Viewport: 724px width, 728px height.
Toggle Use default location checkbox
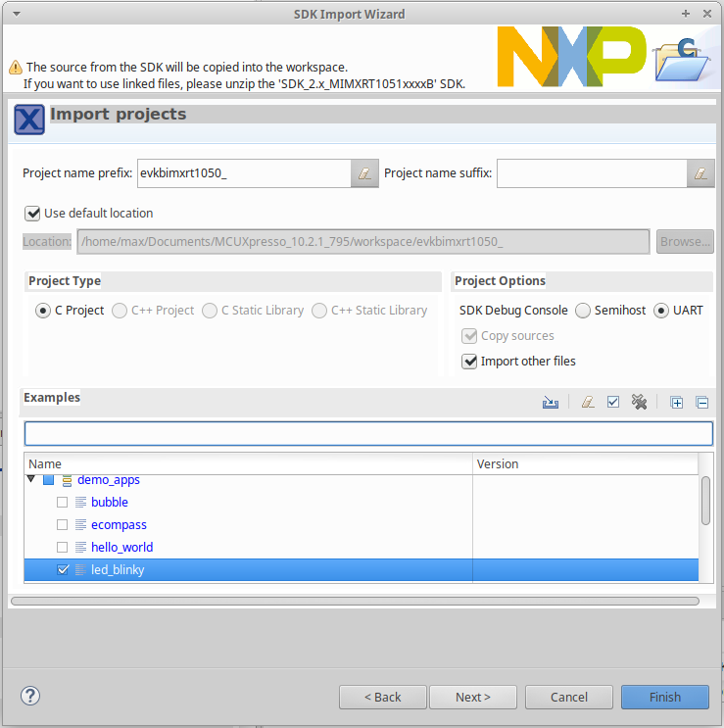[32, 214]
